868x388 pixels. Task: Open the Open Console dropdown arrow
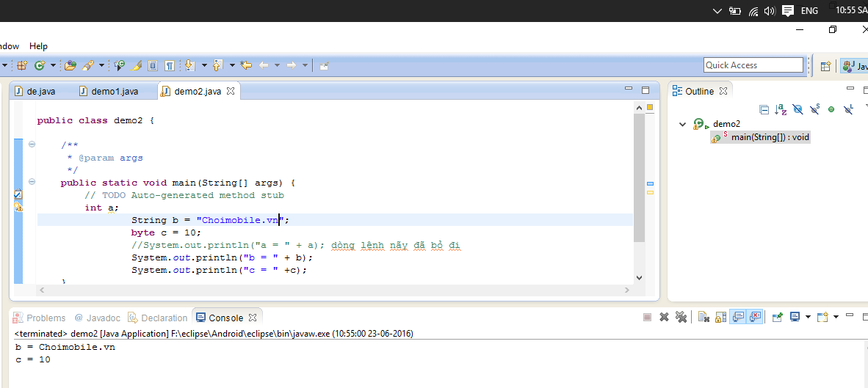pos(836,317)
